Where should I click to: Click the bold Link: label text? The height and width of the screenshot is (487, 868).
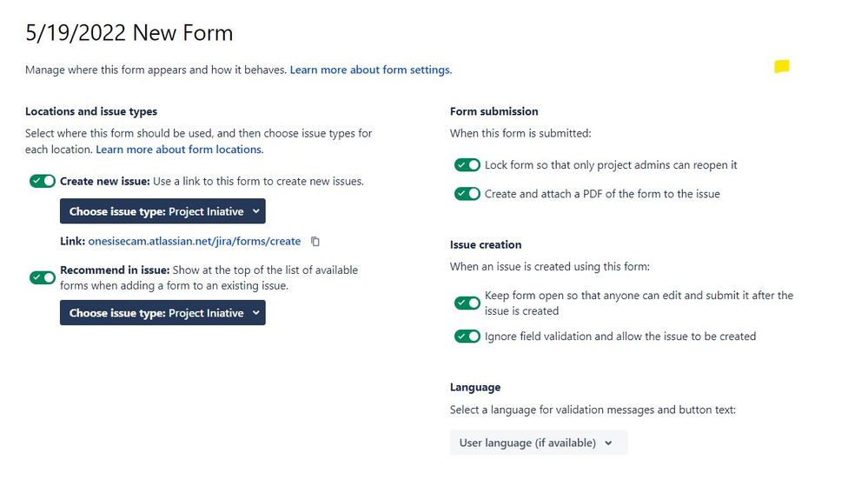coord(72,241)
